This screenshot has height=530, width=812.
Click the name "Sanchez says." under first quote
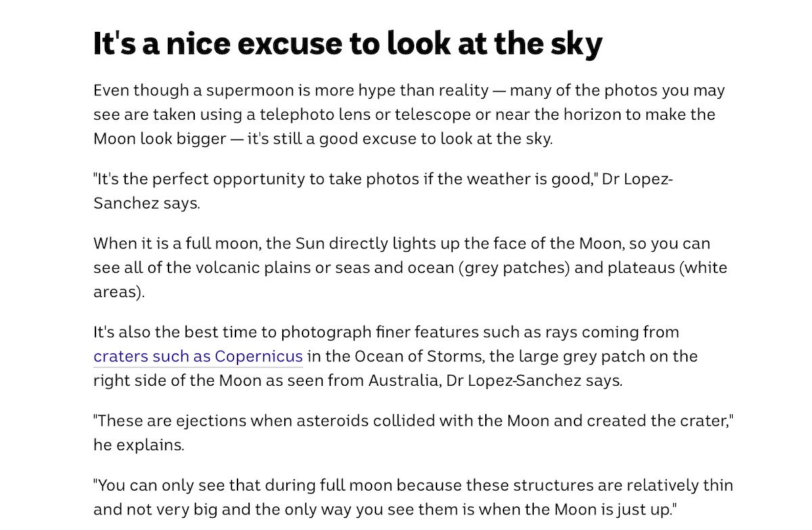(x=146, y=203)
